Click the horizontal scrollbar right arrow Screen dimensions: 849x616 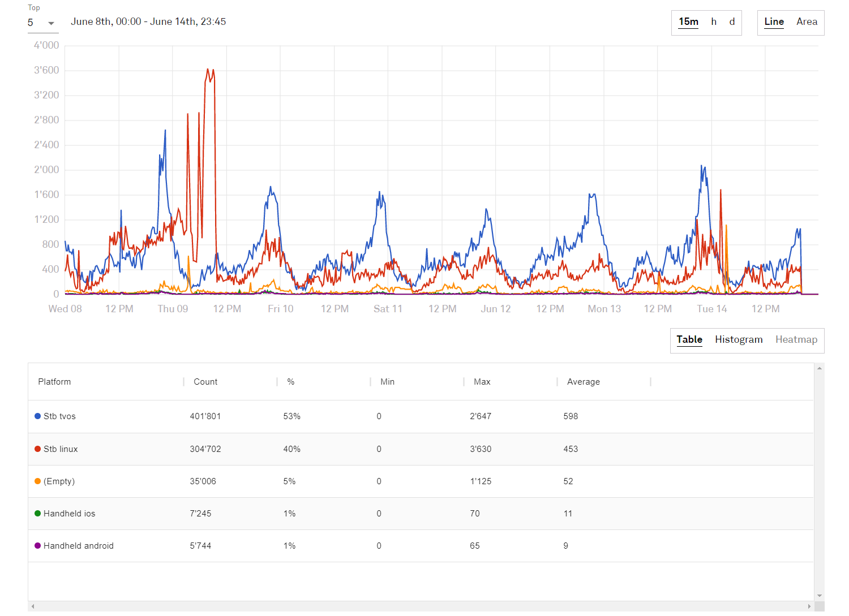click(x=809, y=606)
